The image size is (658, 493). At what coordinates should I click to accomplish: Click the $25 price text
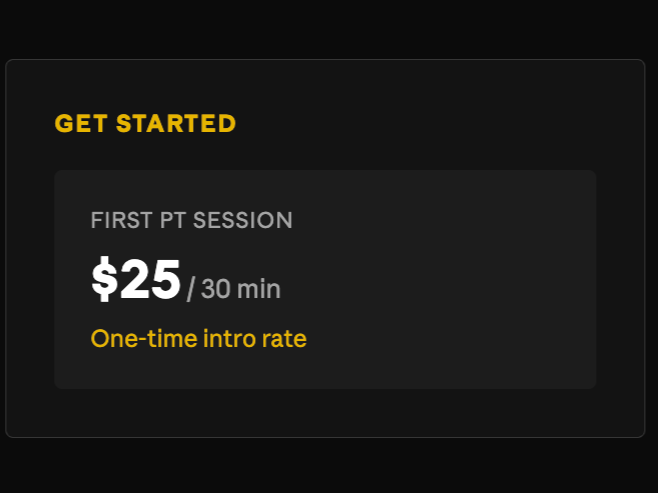(x=136, y=279)
